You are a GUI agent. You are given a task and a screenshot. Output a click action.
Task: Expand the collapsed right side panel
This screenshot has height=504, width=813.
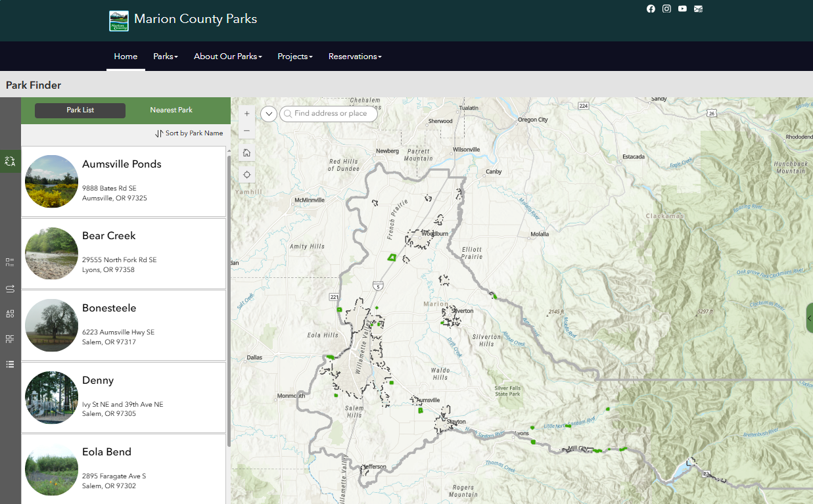tap(809, 318)
